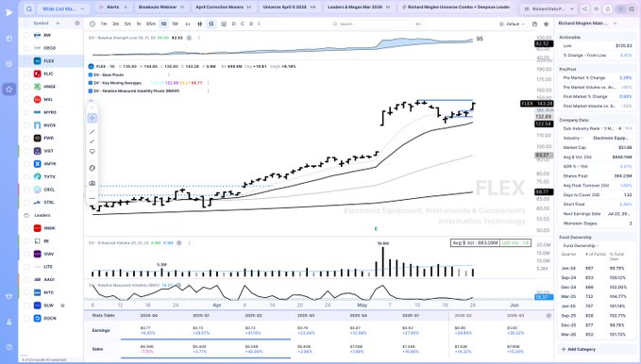The height and width of the screenshot is (364, 641).
Task: Select the 5m timeframe button
Action: click(127, 25)
